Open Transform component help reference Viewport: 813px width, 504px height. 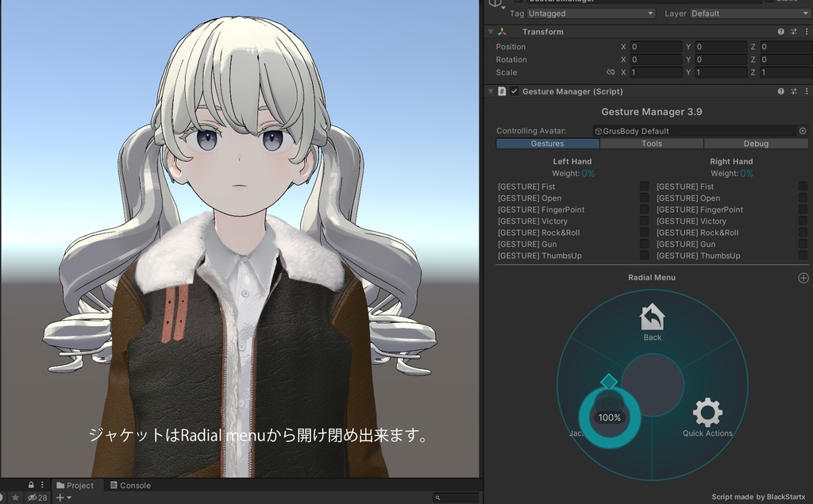(x=781, y=32)
